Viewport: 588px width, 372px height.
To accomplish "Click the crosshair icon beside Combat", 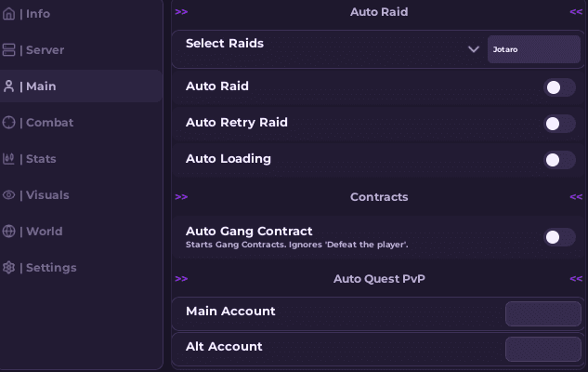I will [9, 123].
